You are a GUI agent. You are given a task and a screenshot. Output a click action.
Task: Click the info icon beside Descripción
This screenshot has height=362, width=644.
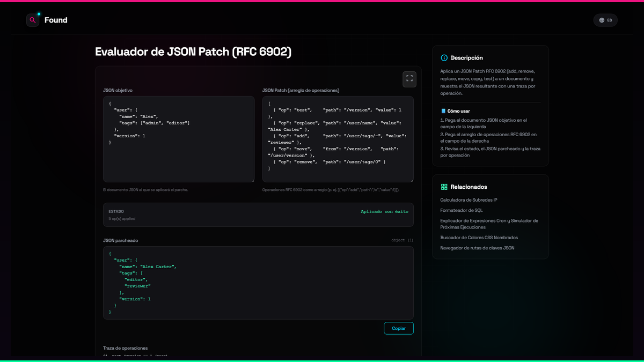[x=444, y=58]
